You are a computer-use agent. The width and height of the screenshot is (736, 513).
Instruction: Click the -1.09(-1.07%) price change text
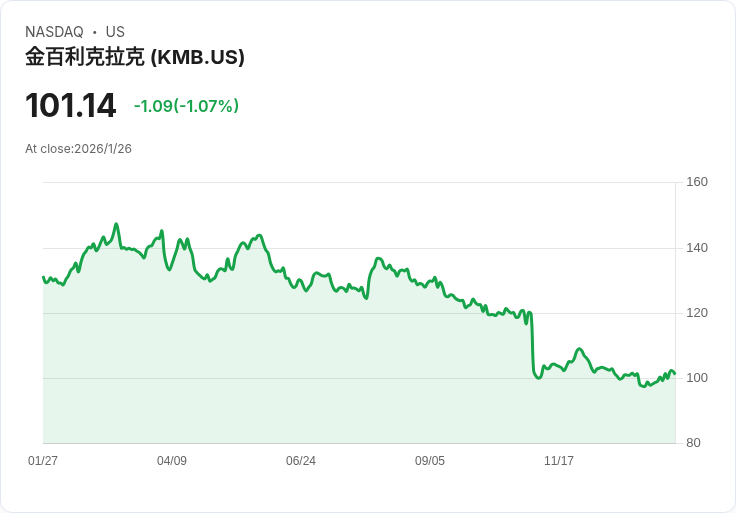click(x=186, y=106)
